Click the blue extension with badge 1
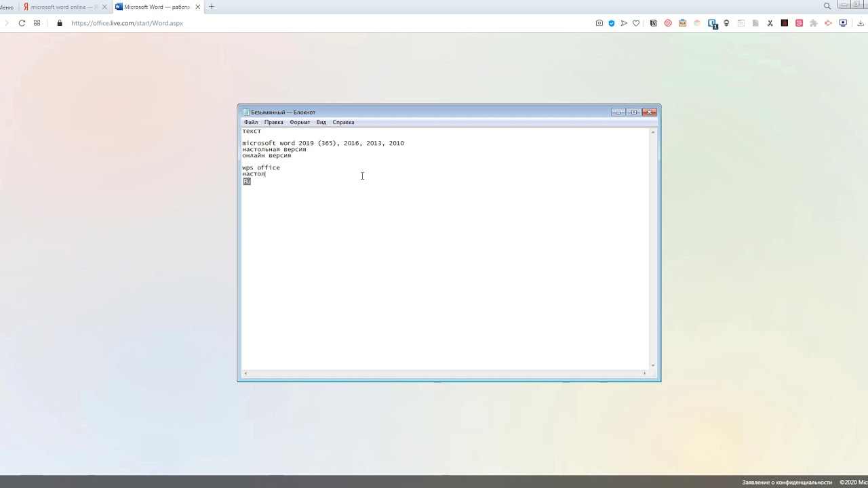This screenshot has width=868, height=488. coord(712,23)
